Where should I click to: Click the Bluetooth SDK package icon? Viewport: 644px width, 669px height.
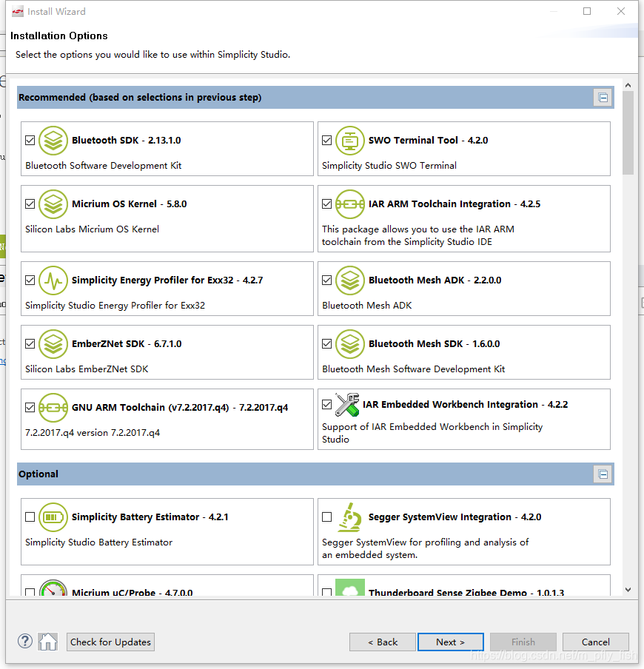(x=53, y=141)
